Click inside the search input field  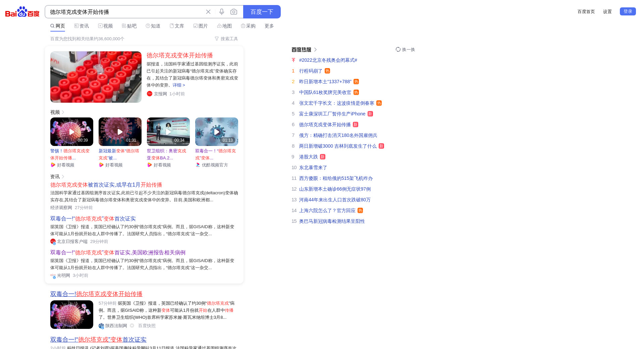124,12
